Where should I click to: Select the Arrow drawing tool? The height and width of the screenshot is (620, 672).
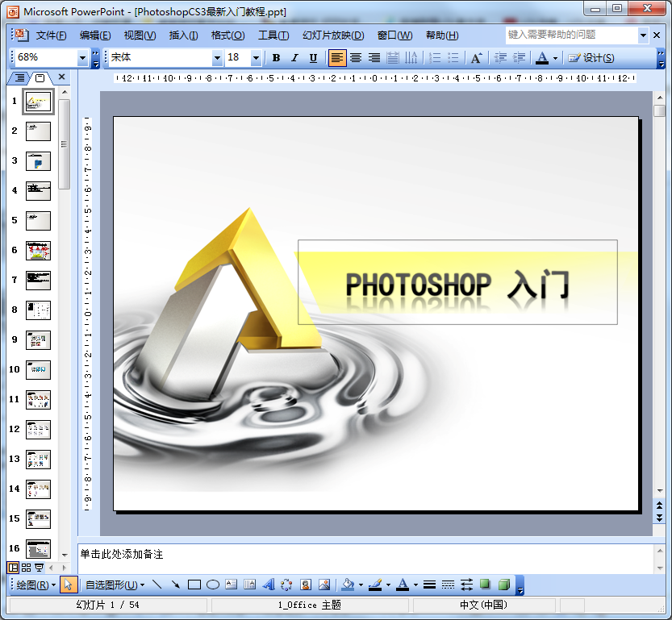coord(175,585)
